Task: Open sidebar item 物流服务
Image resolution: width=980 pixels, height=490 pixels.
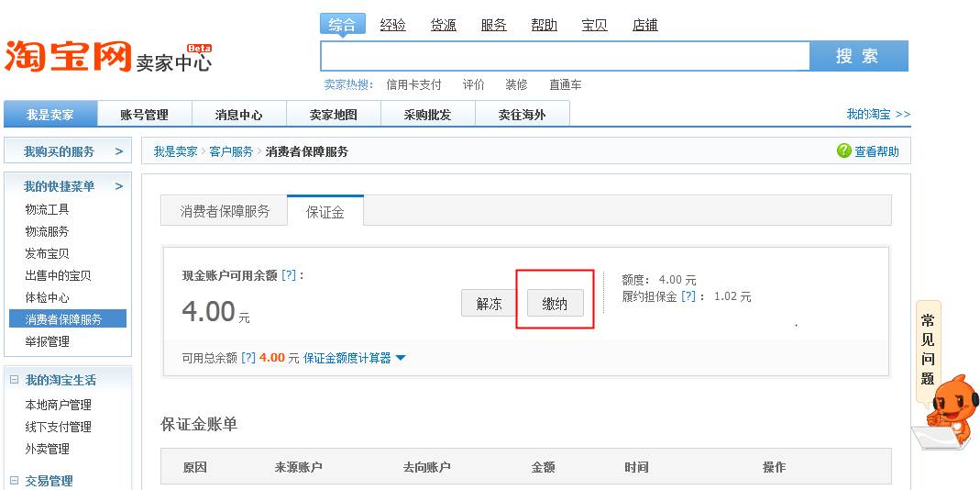Action: click(x=47, y=231)
